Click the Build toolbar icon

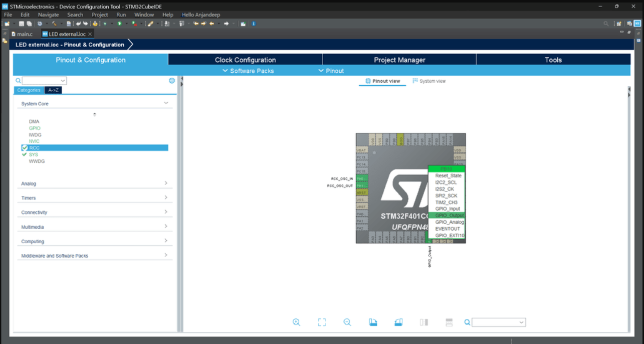coord(54,24)
